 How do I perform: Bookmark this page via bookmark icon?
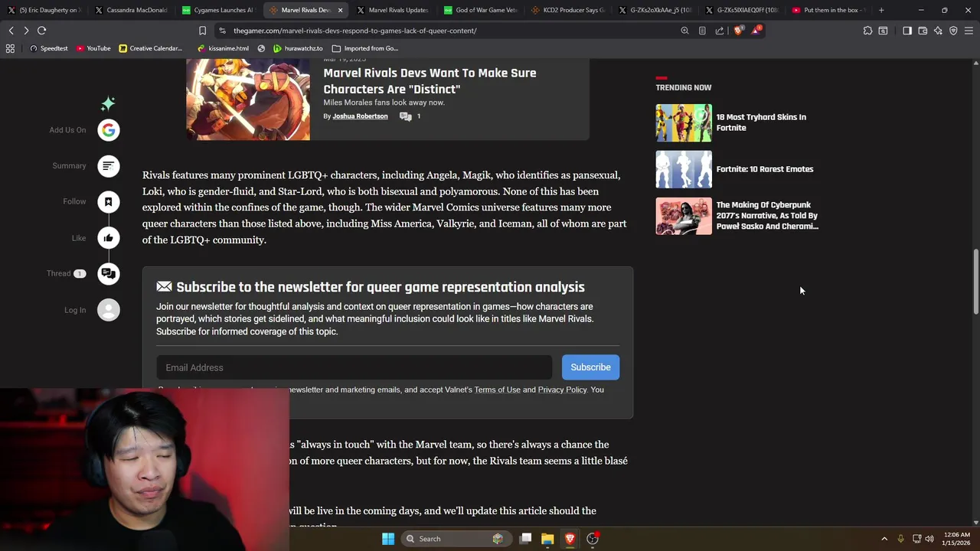point(202,31)
